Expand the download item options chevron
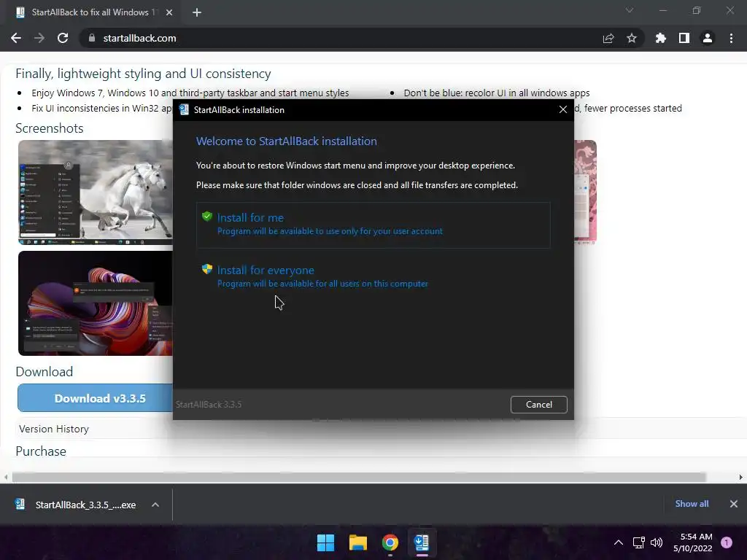The height and width of the screenshot is (560, 747). [155, 505]
